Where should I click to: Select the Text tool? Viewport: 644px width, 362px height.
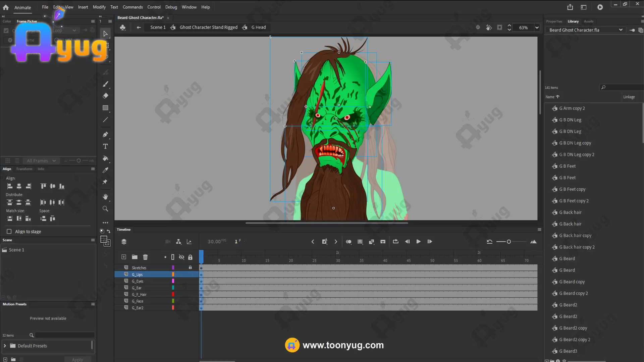point(105,146)
